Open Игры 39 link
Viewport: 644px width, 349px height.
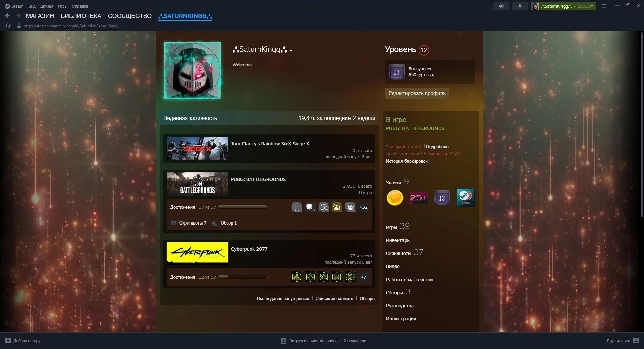(x=397, y=227)
